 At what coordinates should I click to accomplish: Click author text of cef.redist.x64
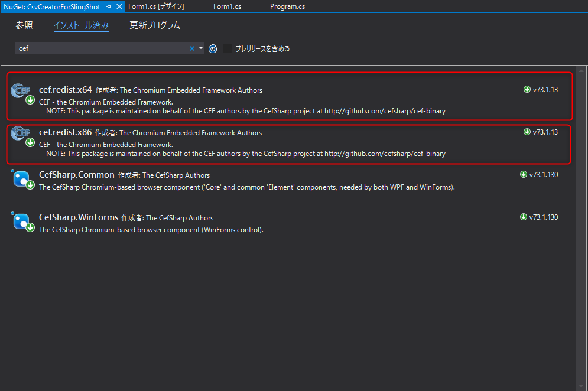(179, 90)
